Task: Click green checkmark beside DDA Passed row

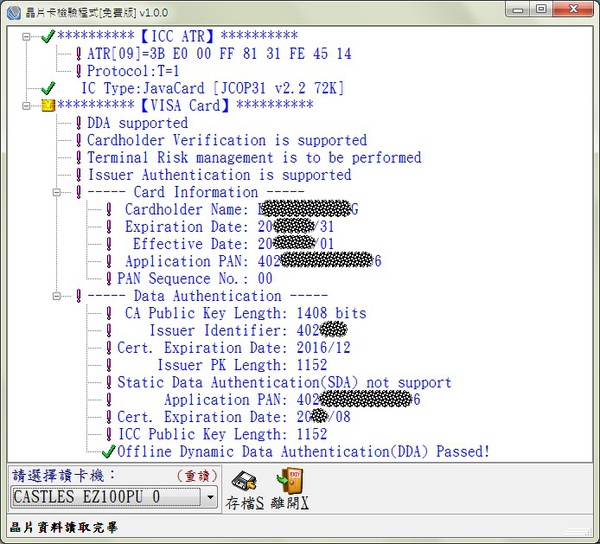Action: (109, 452)
